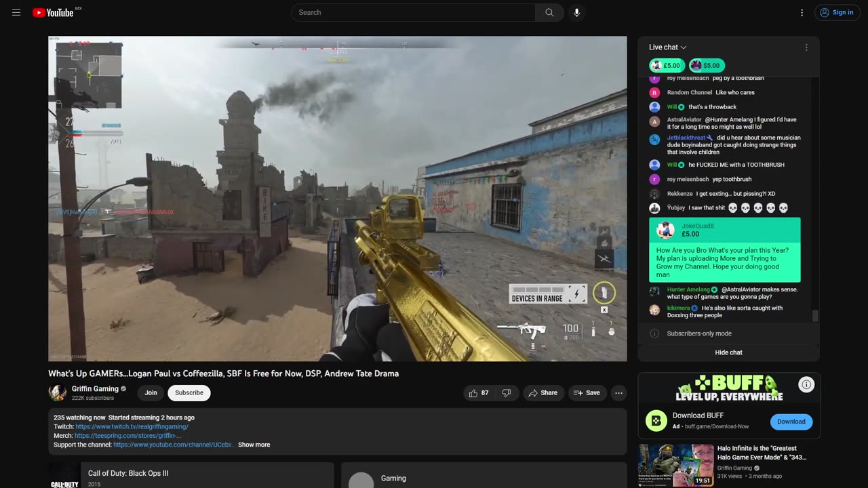Open Call of Duty Black Ops III card
Screen dimensions: 868x488
191,475
